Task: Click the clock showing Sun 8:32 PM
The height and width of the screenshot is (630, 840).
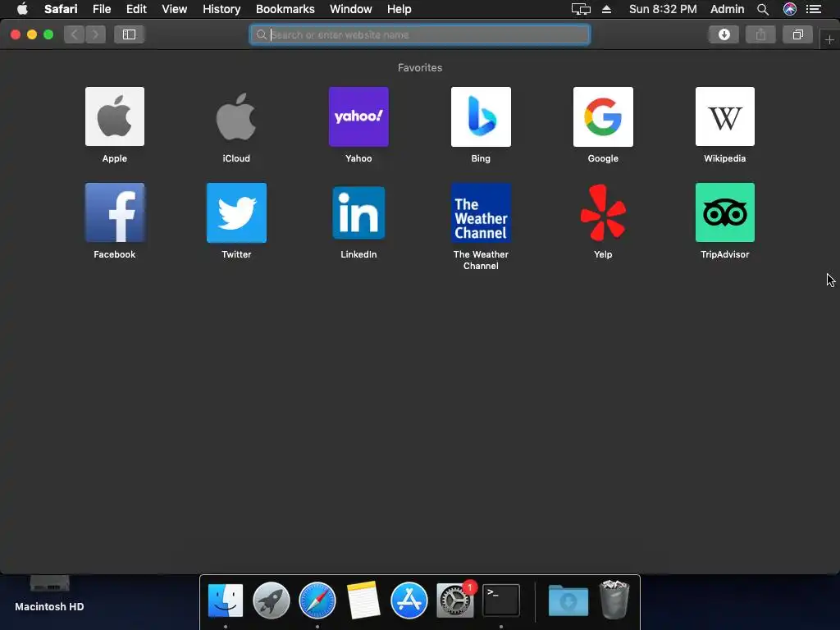Action: (663, 9)
